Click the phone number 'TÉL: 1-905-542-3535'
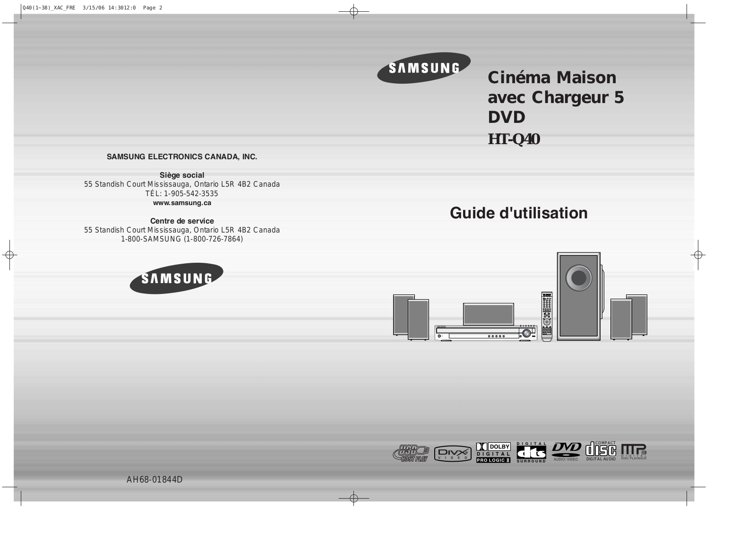 182,194
